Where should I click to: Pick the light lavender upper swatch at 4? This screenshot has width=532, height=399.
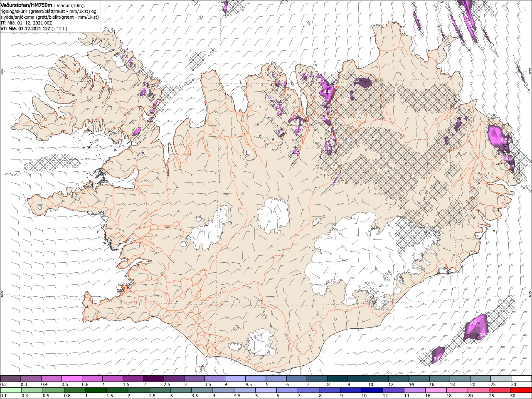pyautogui.click(x=235, y=378)
